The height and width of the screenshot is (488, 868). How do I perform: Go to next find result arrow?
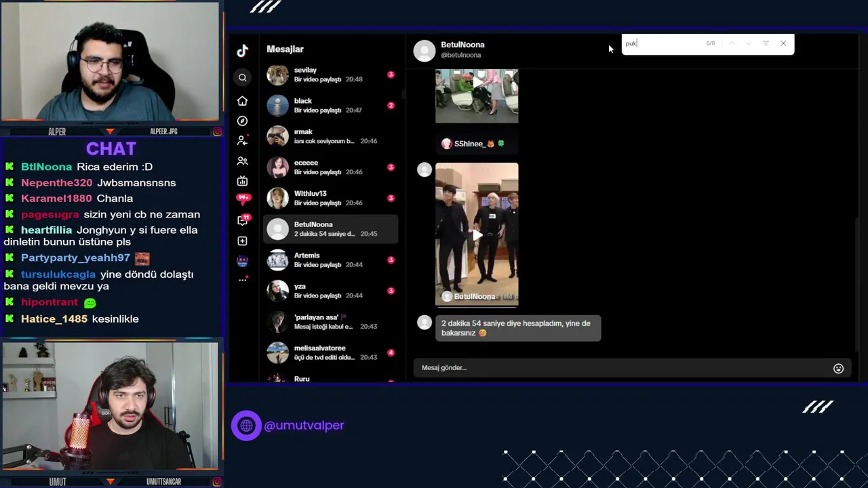click(748, 43)
